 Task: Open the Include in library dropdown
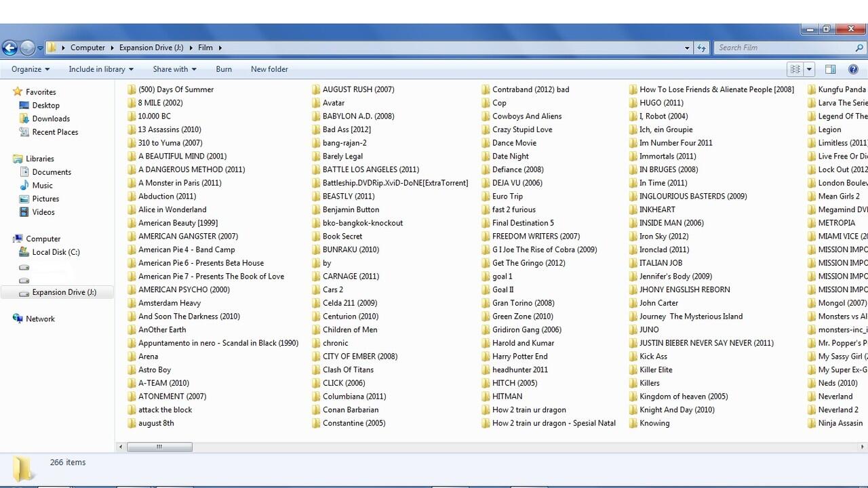(101, 69)
